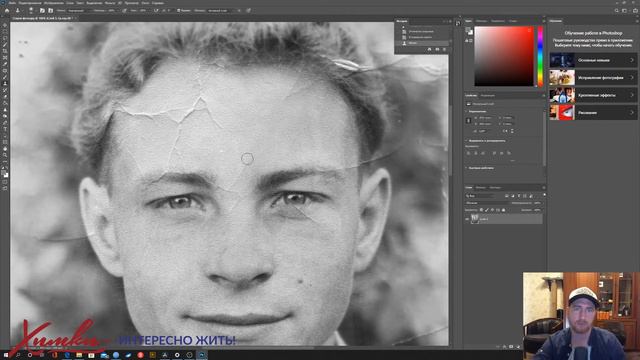Open the brush settings panel icon
This screenshot has height=360, width=640.
[42, 10]
